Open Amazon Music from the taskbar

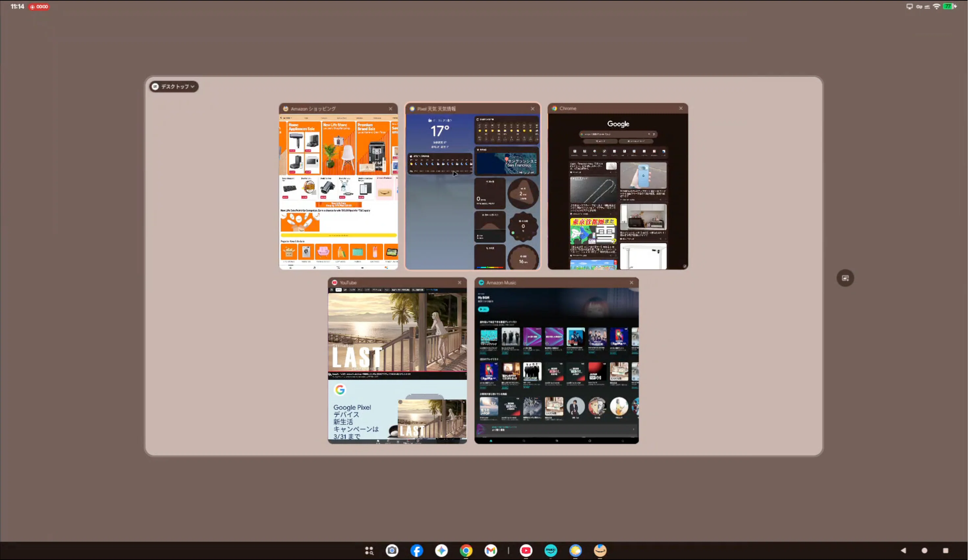coord(550,550)
